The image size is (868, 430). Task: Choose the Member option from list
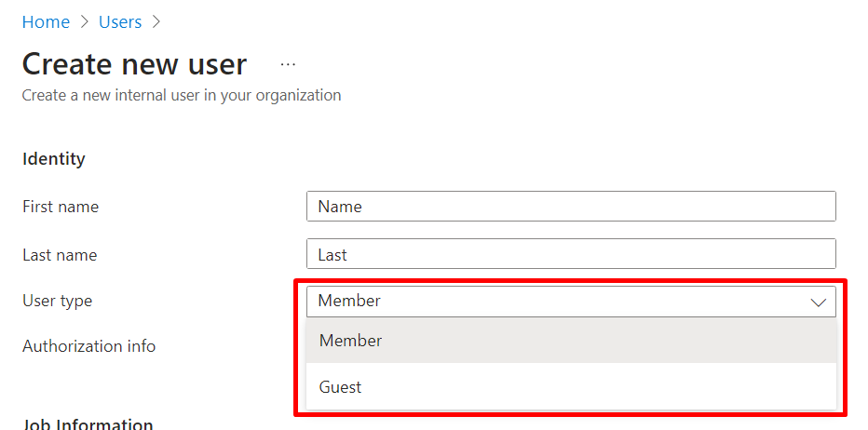pyautogui.click(x=351, y=341)
